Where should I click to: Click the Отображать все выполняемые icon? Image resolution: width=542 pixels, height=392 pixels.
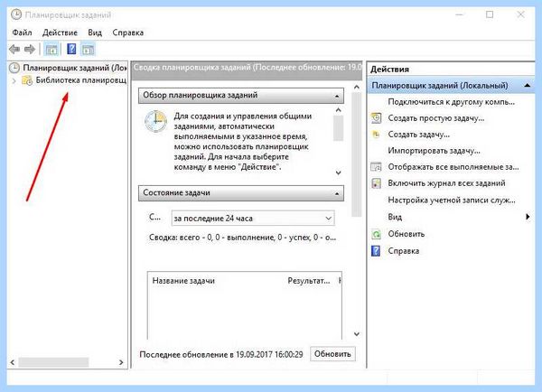tap(376, 167)
